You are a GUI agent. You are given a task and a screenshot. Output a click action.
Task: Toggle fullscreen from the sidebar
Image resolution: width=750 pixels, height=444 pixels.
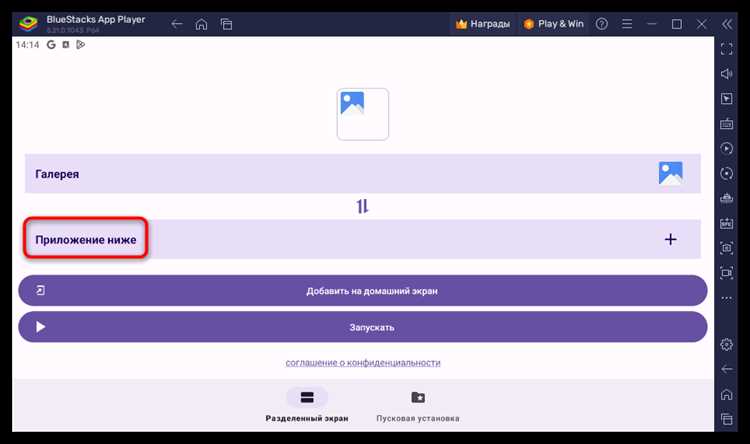(x=727, y=49)
